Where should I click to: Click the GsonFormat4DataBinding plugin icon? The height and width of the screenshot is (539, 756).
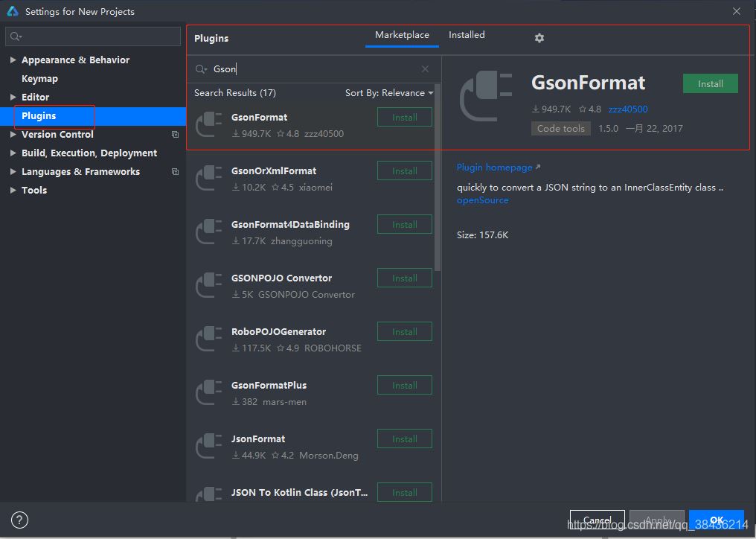tap(209, 232)
